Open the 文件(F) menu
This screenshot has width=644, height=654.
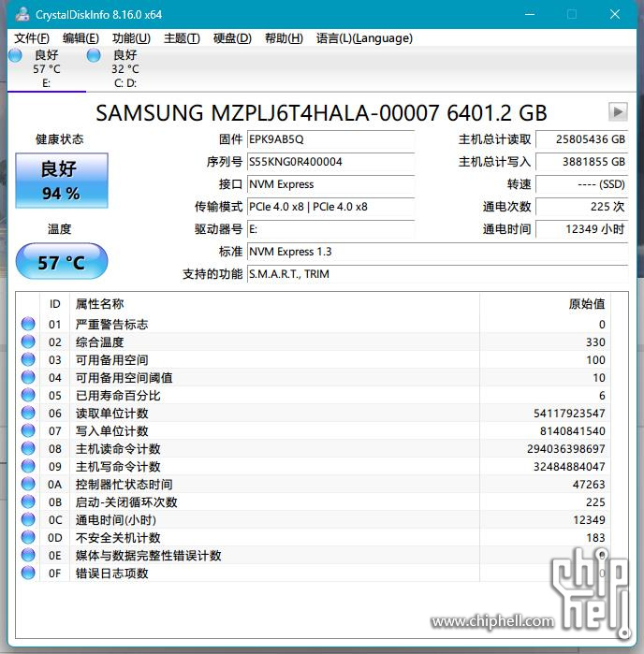tap(32, 38)
